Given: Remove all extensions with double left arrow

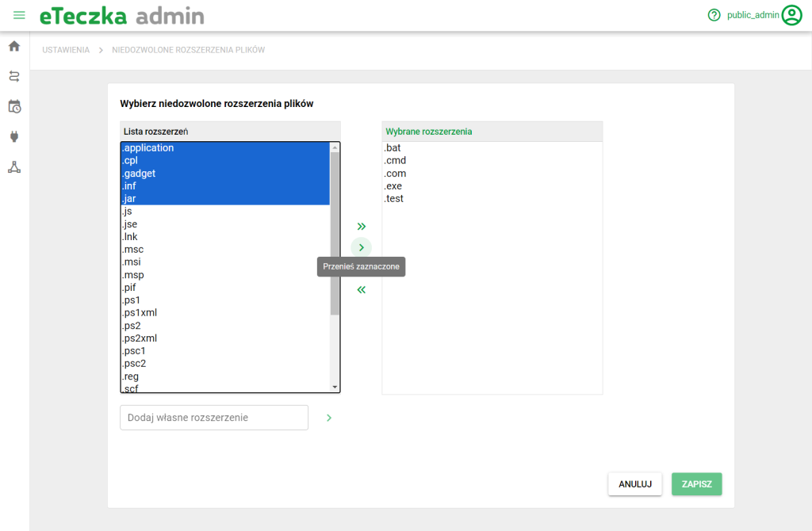Looking at the screenshot, I should (x=362, y=290).
